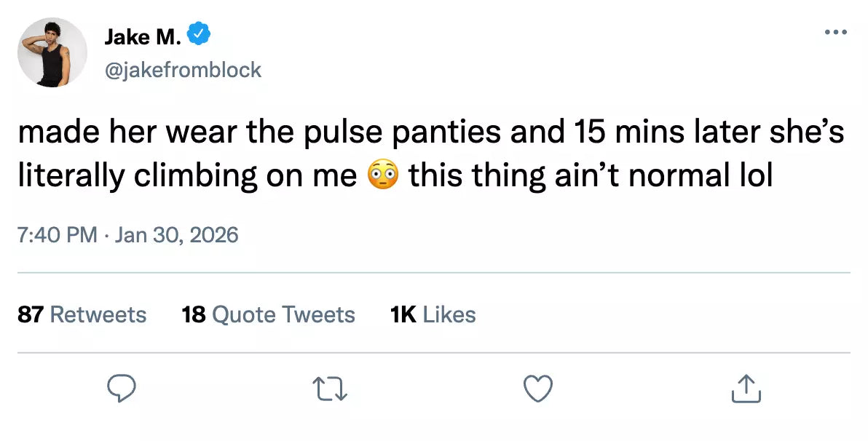View the 87 Retweets list
This screenshot has width=868, height=441.
82,314
